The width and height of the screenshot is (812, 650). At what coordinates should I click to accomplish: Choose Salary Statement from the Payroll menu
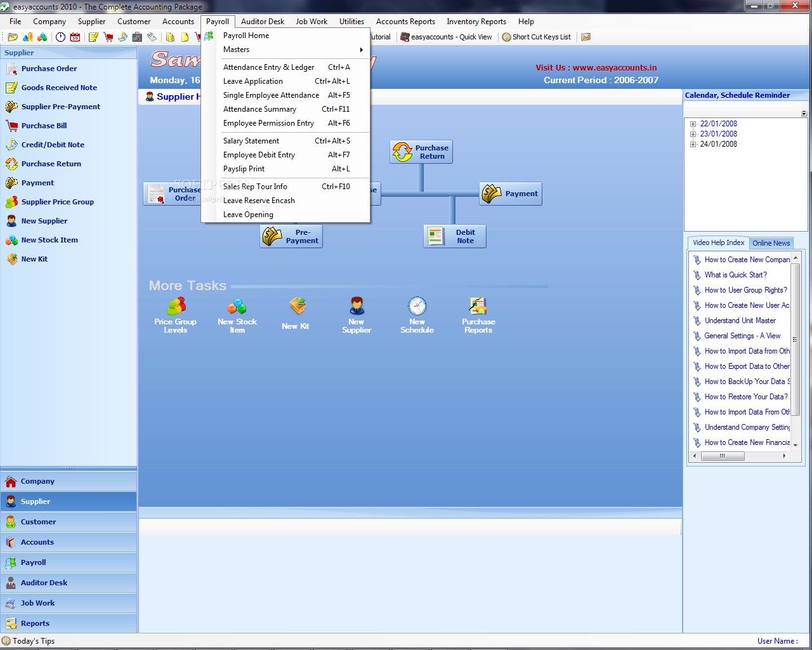click(285, 141)
